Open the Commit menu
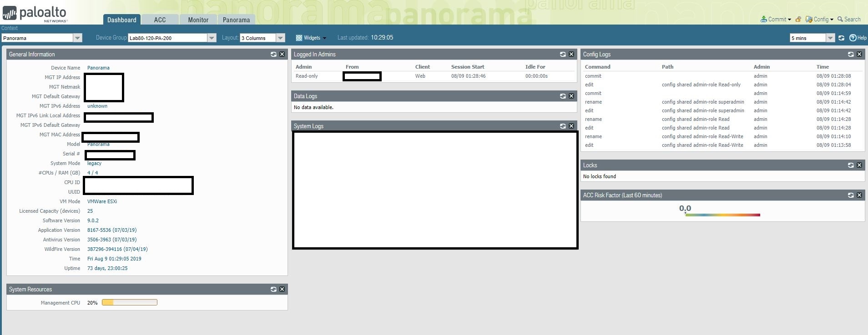Viewport: 868px width, 335px height. coord(776,19)
